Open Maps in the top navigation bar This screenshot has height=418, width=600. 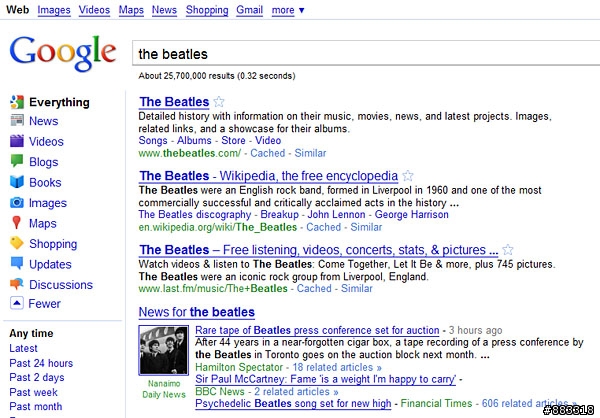[x=131, y=10]
